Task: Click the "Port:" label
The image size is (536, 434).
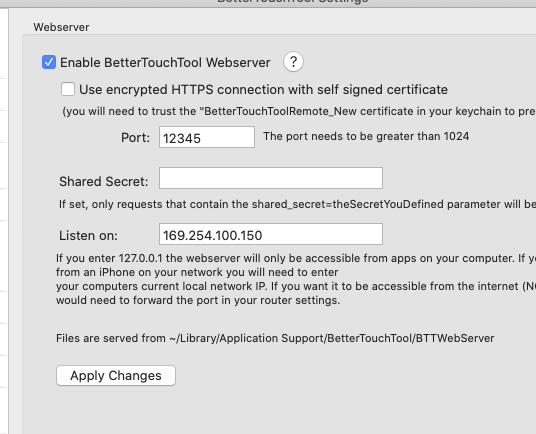Action: click(135, 138)
